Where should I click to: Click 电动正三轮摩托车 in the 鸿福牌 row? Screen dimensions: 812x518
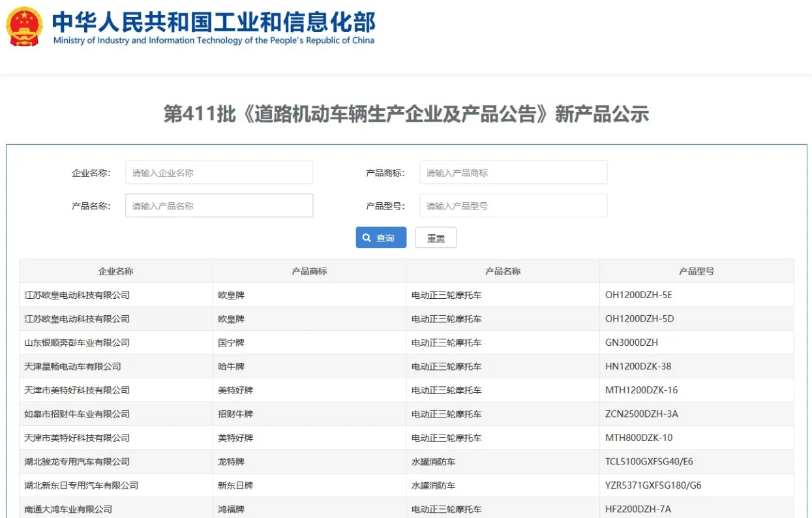point(447,509)
